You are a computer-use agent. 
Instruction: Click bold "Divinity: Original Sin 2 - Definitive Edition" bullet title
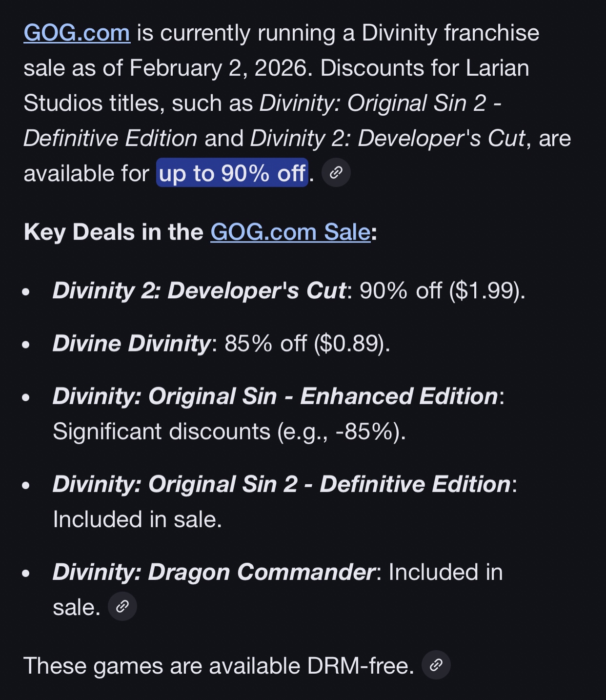[x=282, y=484]
